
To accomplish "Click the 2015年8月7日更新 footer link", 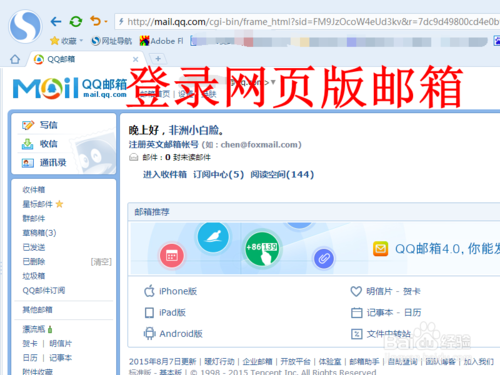I will pos(162,362).
